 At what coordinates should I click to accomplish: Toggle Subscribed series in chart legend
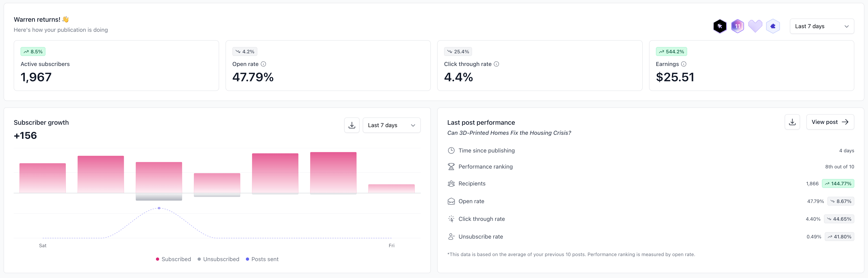(x=173, y=259)
